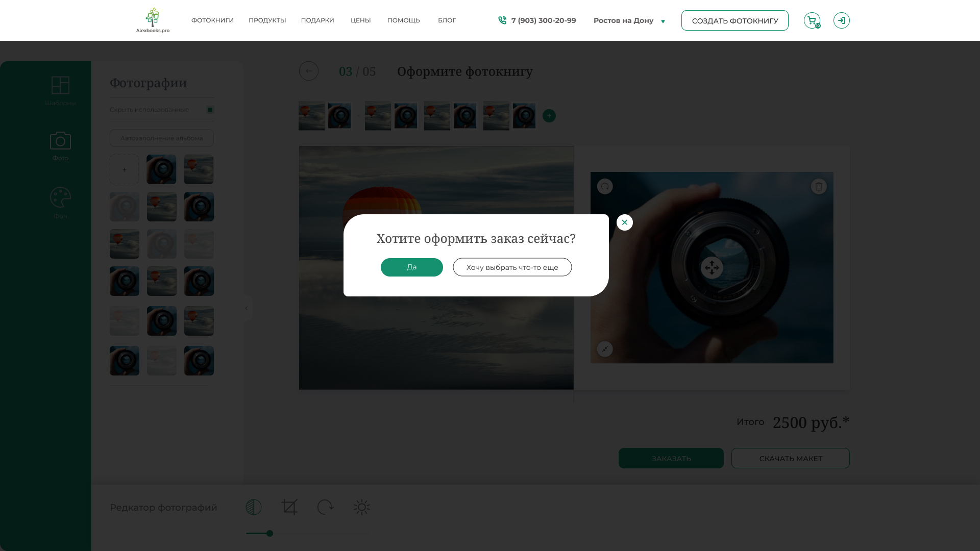Select the contrast filter tool
This screenshot has width=980, height=551.
click(x=254, y=507)
